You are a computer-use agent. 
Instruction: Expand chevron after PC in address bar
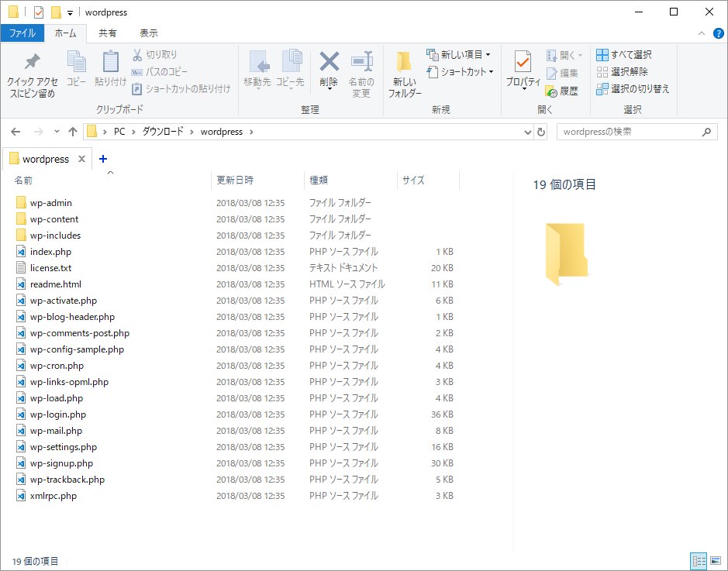point(133,132)
